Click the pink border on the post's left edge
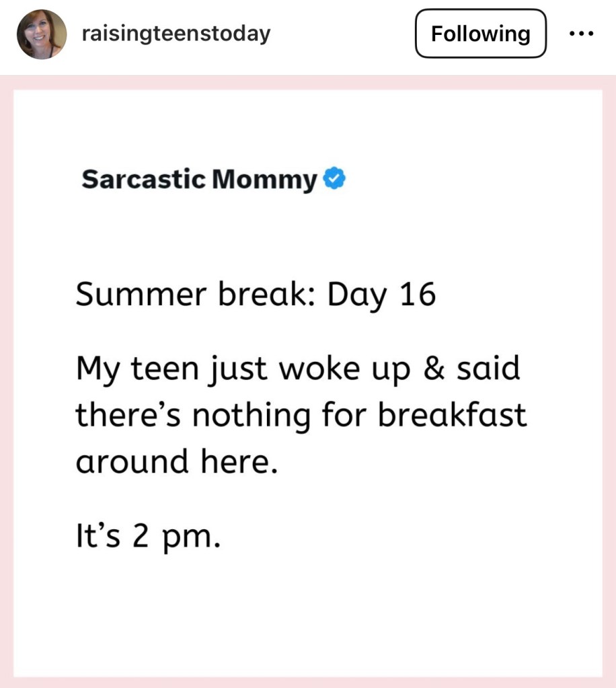This screenshot has width=616, height=688. coord(6,377)
